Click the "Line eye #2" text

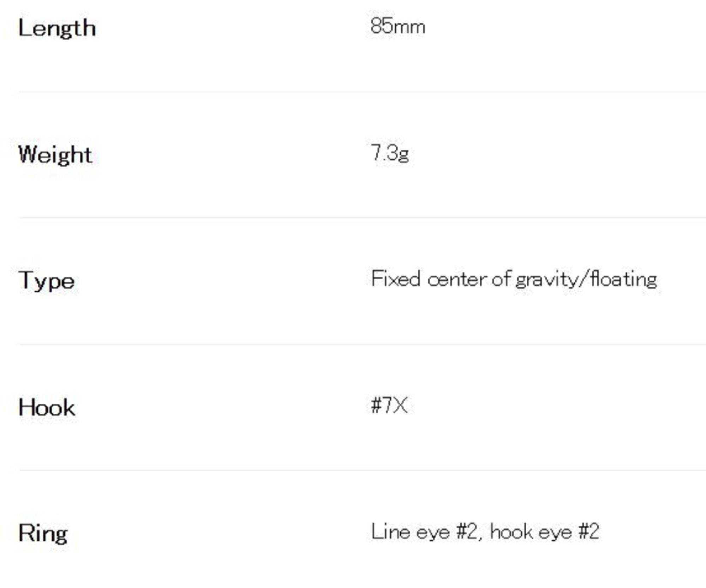(424, 532)
